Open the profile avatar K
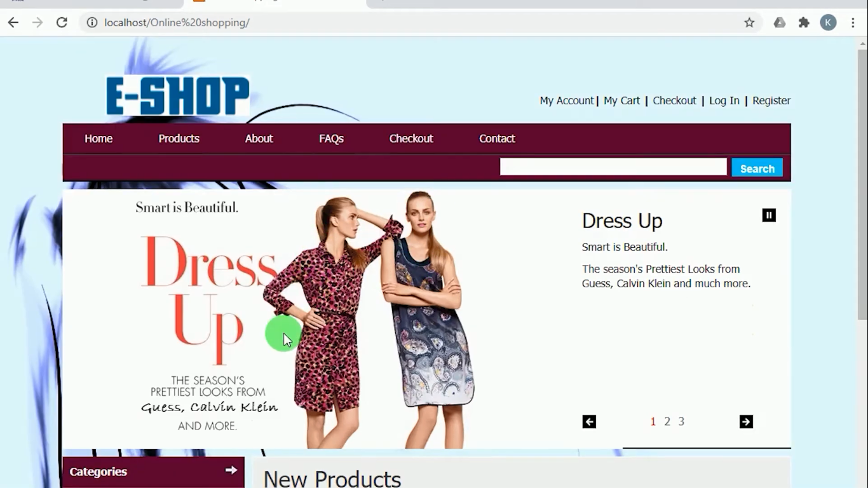 point(828,23)
